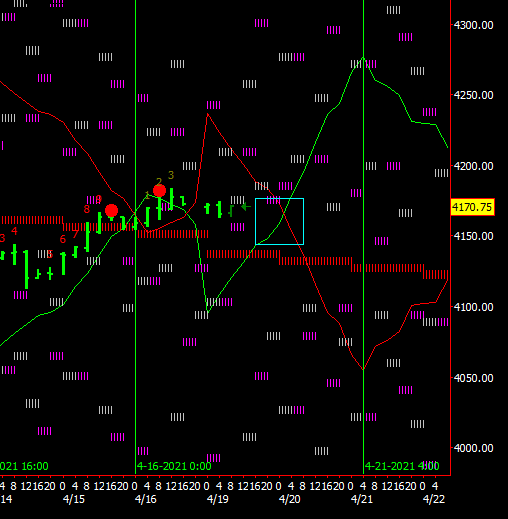Click the yellow 4170.75 current price tag

click(472, 207)
